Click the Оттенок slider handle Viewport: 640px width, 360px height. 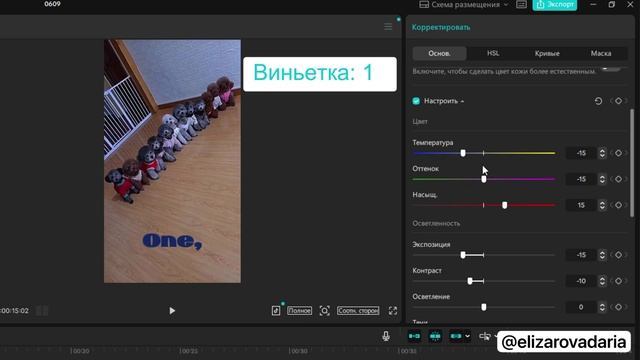484,179
